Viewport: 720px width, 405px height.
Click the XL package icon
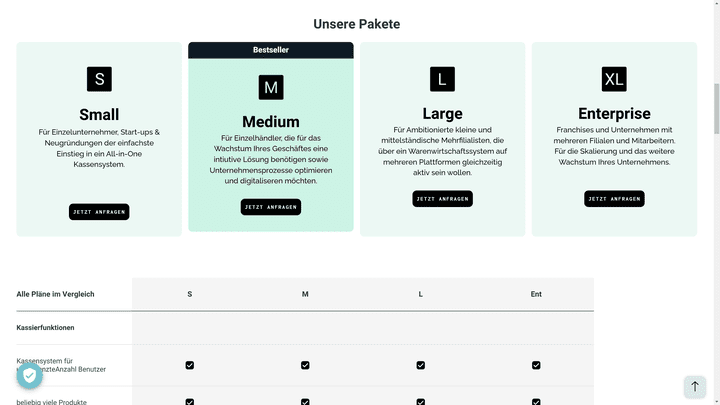click(614, 79)
